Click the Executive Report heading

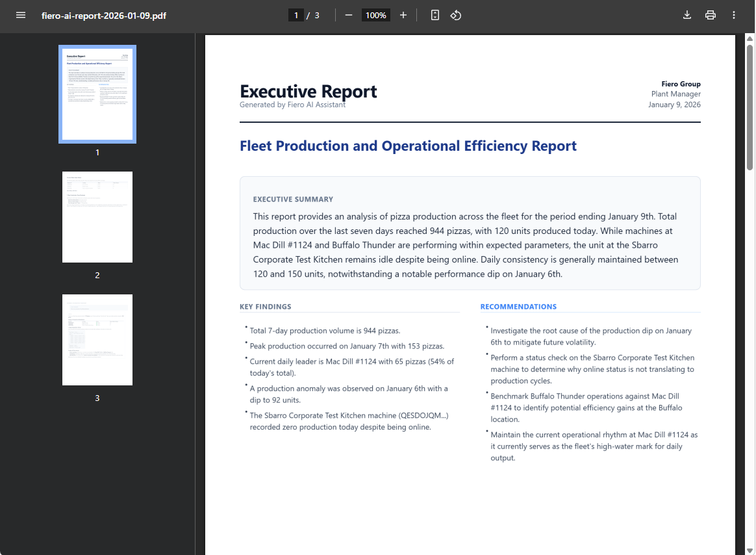[x=308, y=91]
